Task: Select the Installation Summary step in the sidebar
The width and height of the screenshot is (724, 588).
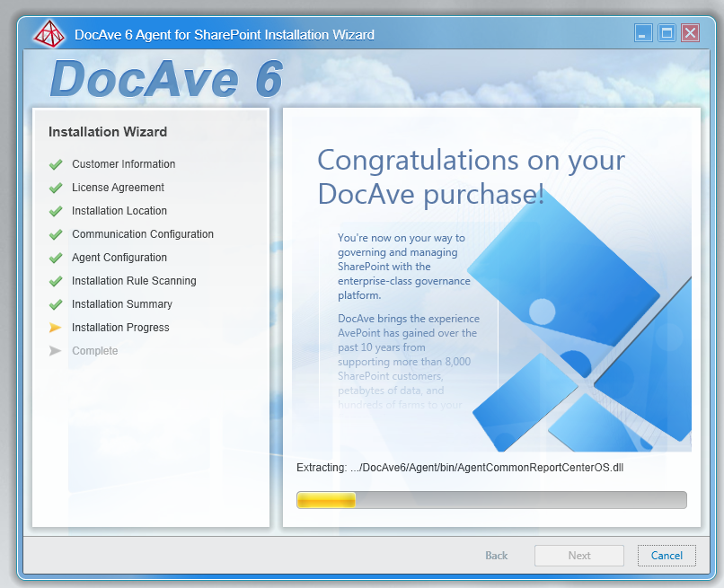Action: pos(122,304)
